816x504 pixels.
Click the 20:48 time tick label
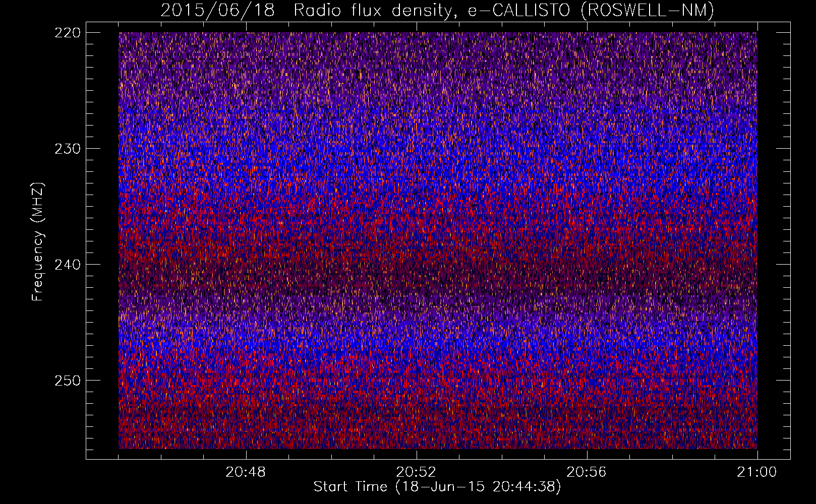[x=246, y=472]
